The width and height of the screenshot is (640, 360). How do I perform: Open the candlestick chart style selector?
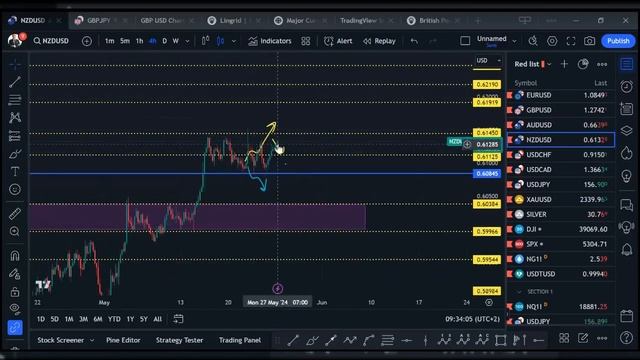(x=220, y=41)
